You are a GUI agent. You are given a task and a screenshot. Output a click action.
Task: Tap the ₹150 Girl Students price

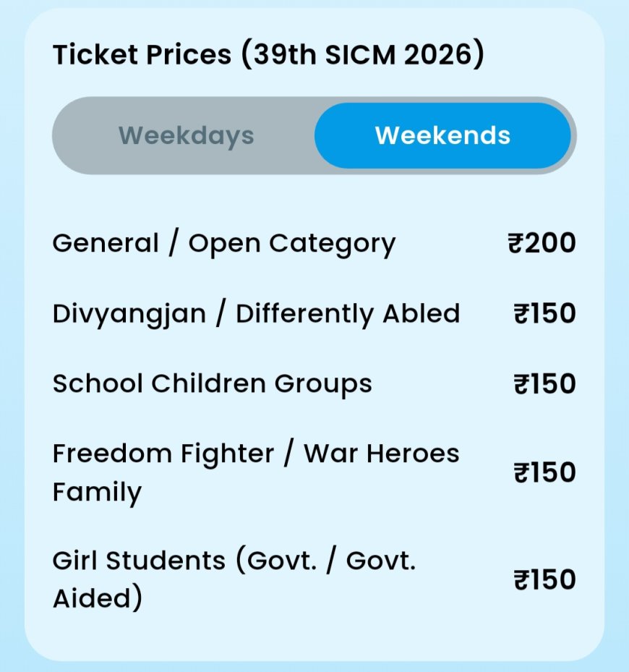click(x=544, y=579)
